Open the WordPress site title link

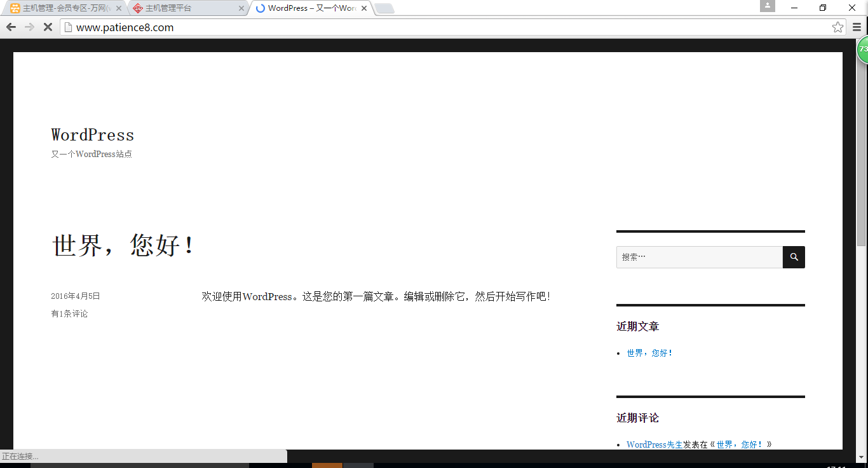tap(93, 135)
